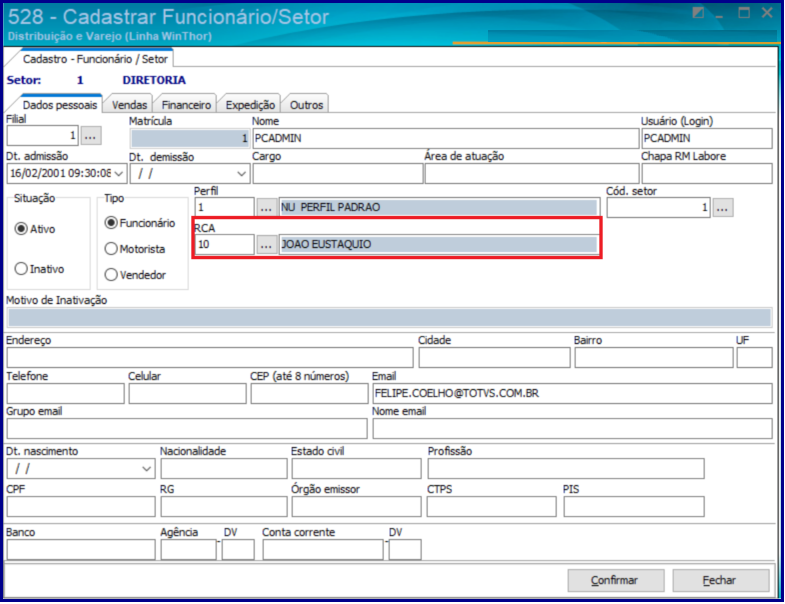Click the Fechar button
The image size is (785, 604).
720,580
